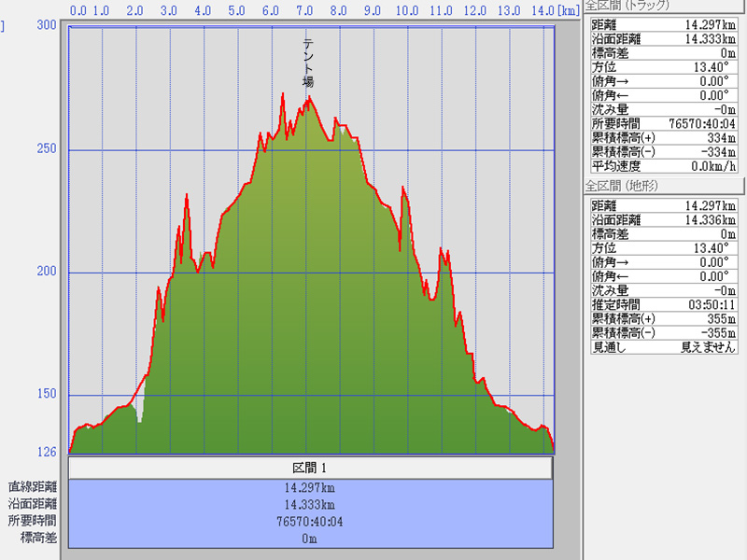The width and height of the screenshot is (747, 560).
Task: Click the 126 minimum elevation axis label
Action: (x=45, y=453)
